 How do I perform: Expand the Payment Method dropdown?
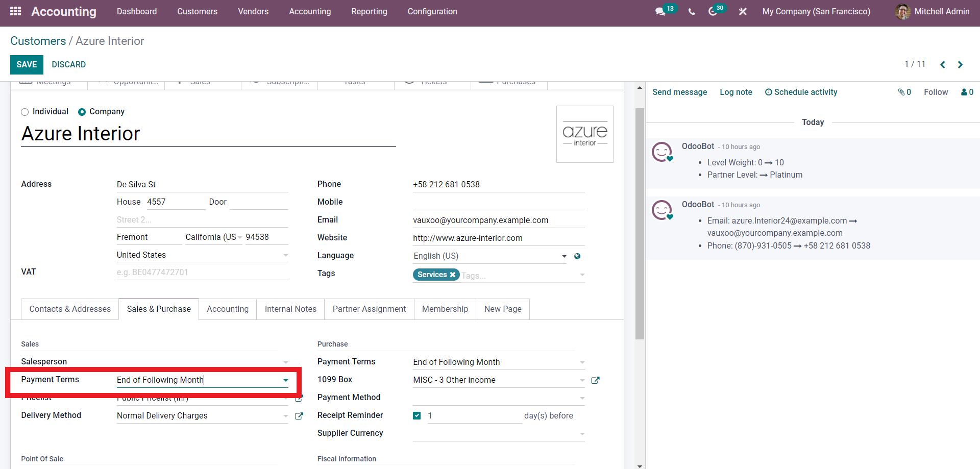[x=582, y=398]
